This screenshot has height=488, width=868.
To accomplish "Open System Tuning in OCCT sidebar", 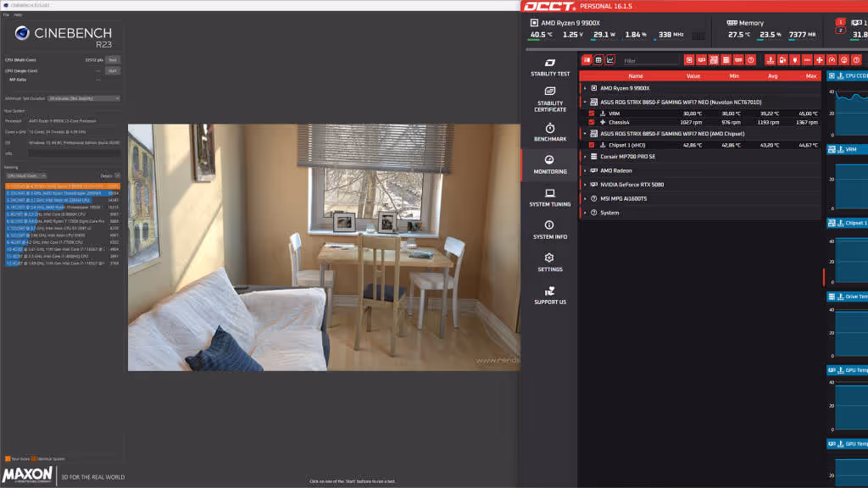I will (549, 197).
